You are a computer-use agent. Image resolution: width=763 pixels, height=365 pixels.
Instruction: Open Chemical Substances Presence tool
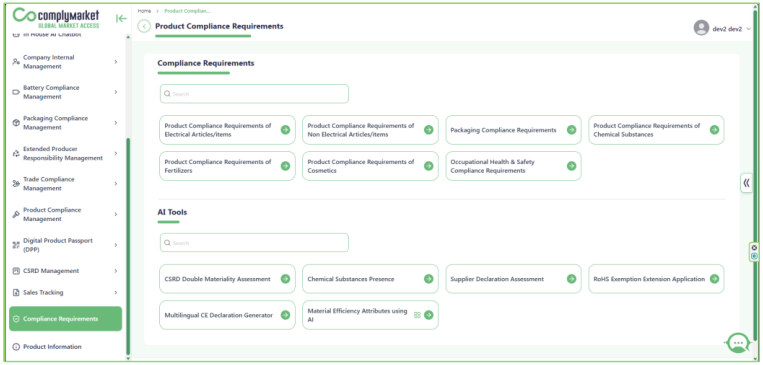(370, 279)
